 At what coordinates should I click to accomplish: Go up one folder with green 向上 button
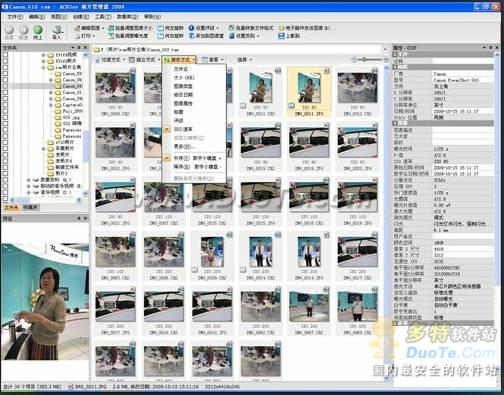point(38,32)
